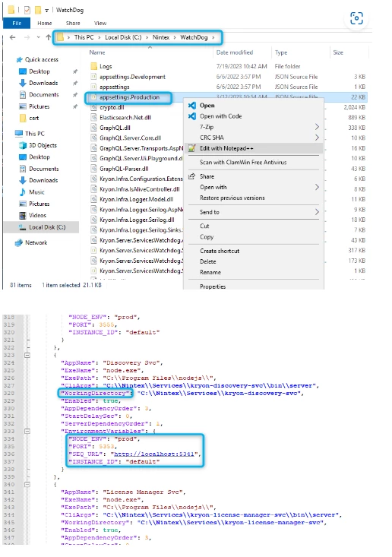Click the http://localhost:5341 link in editor
The image size is (392, 557).
pyautogui.click(x=153, y=454)
